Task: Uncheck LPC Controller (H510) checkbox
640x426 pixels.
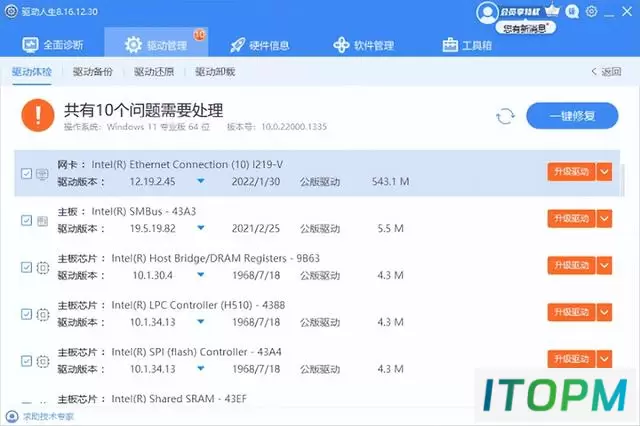Action: click(x=27, y=314)
